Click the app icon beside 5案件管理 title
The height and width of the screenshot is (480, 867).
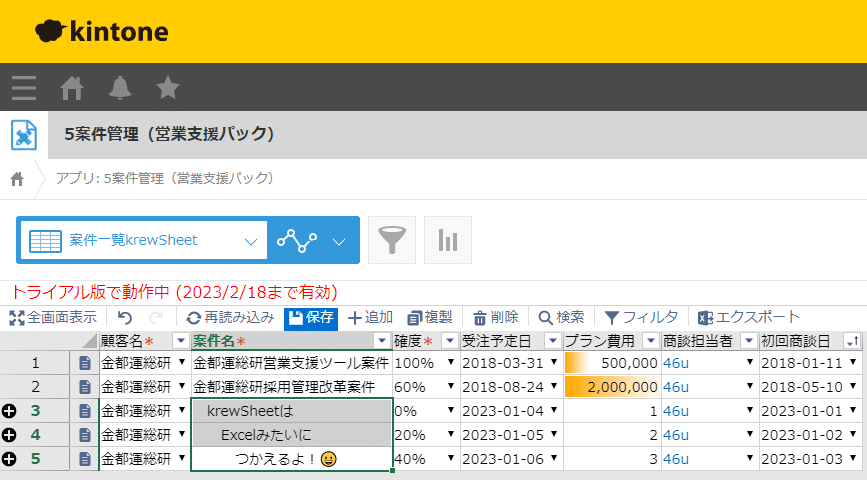click(x=24, y=134)
